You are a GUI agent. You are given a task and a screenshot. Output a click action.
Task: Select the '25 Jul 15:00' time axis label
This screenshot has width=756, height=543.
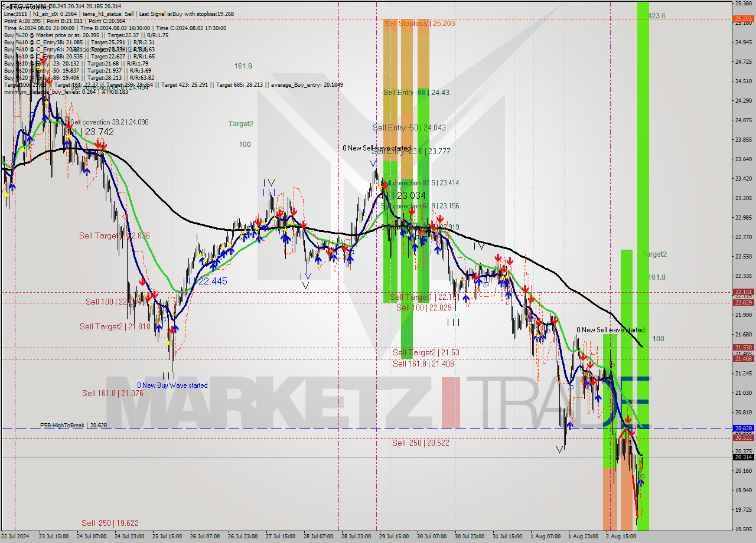click(x=167, y=537)
